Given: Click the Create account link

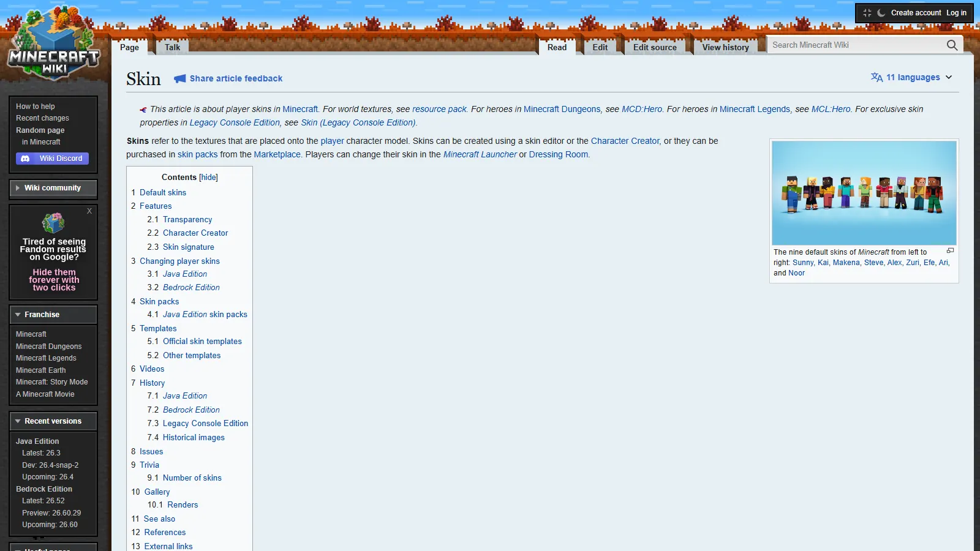Looking at the screenshot, I should click(916, 13).
